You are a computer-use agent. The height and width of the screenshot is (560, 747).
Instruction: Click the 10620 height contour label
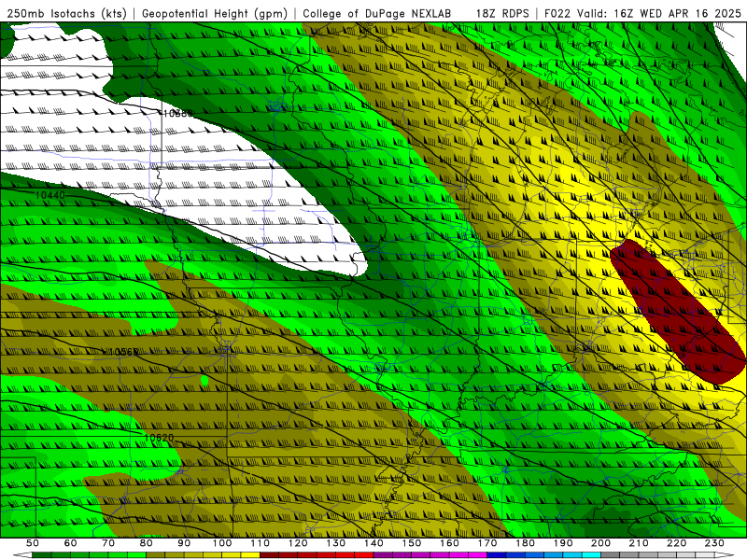pyautogui.click(x=159, y=437)
